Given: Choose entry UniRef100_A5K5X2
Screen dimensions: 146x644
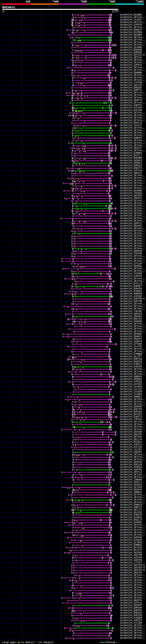Looking at the screenshot, I should (x=131, y=198).
